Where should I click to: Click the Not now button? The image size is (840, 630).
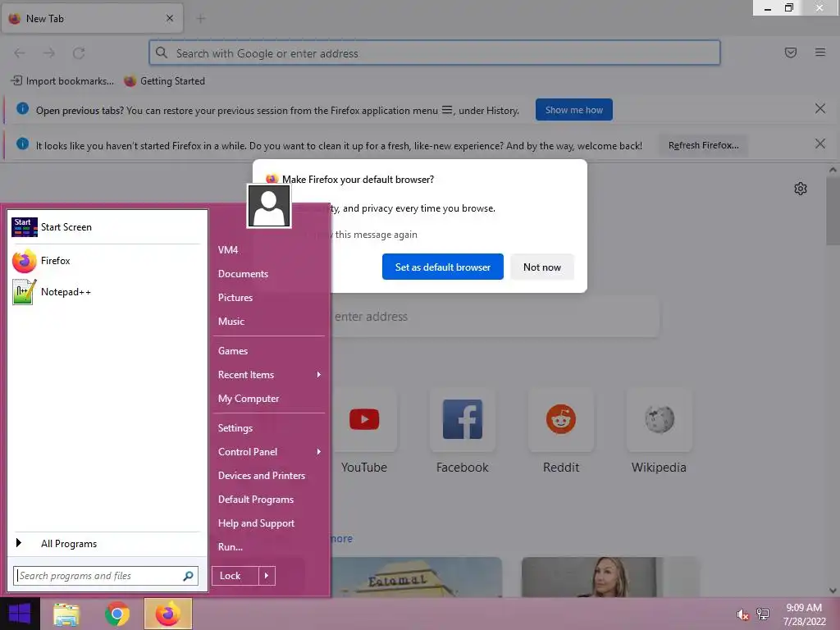tap(542, 267)
